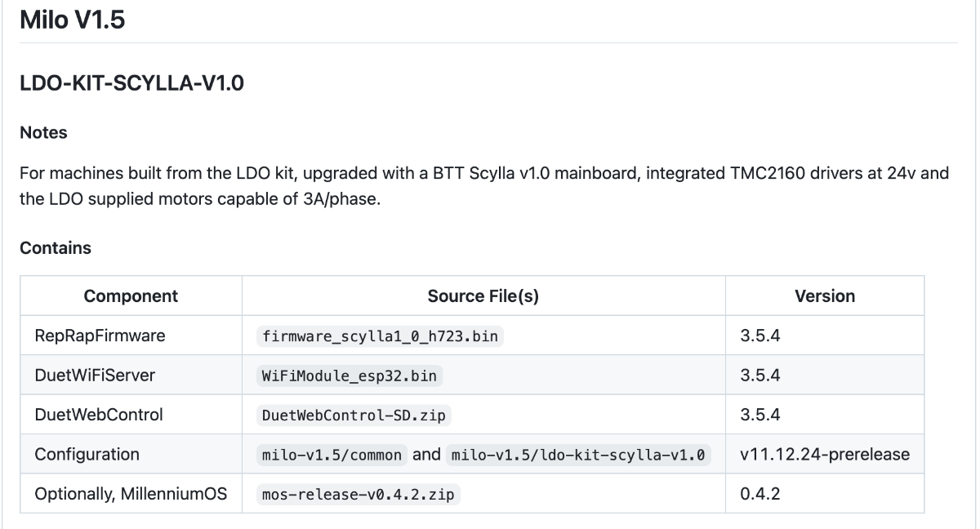Click the Optionally, MillenniumOS cell
The image size is (980, 529).
pyautogui.click(x=131, y=494)
